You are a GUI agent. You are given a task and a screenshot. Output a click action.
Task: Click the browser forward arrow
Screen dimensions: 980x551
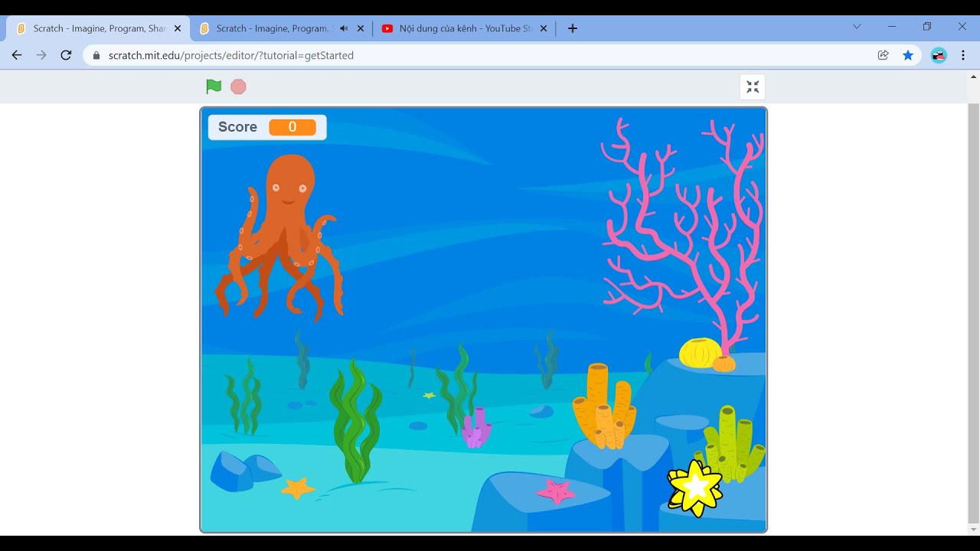41,55
